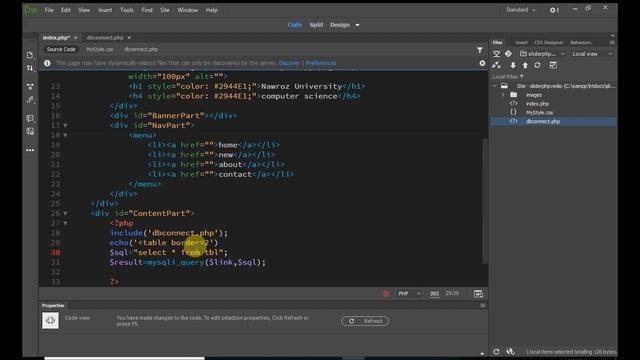Switch to Split view
The height and width of the screenshot is (360, 640).
316,25
